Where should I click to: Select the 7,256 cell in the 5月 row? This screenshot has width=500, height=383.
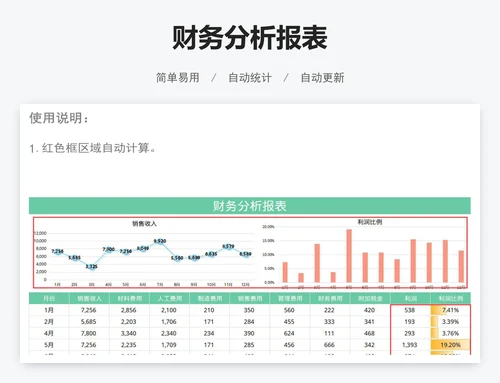(x=89, y=345)
